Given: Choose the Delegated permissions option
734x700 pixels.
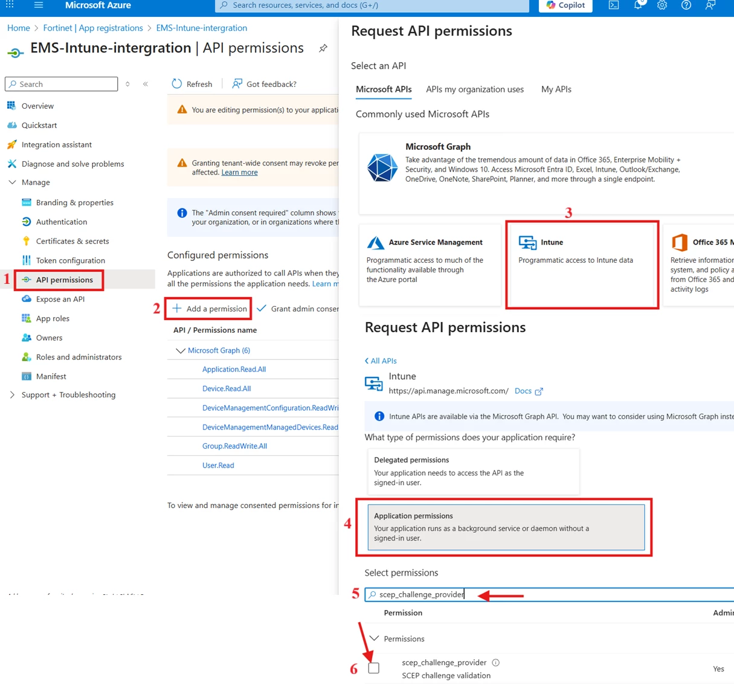Looking at the screenshot, I should (473, 471).
